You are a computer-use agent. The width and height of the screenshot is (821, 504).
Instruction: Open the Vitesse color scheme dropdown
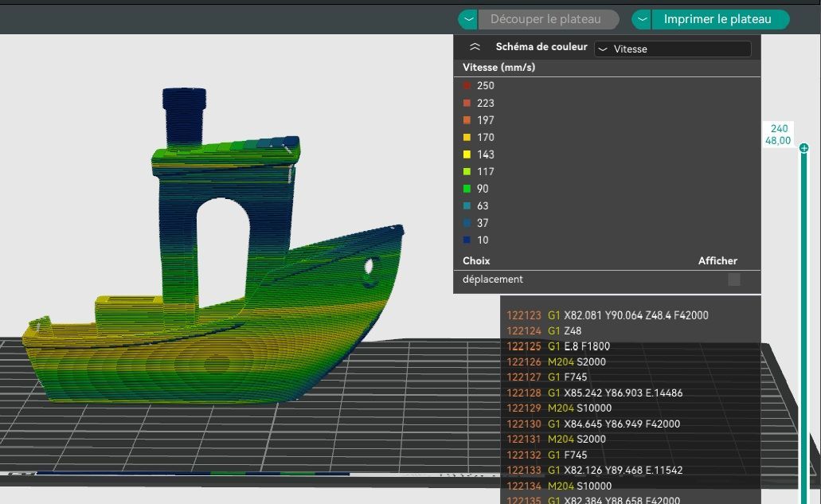[672, 49]
